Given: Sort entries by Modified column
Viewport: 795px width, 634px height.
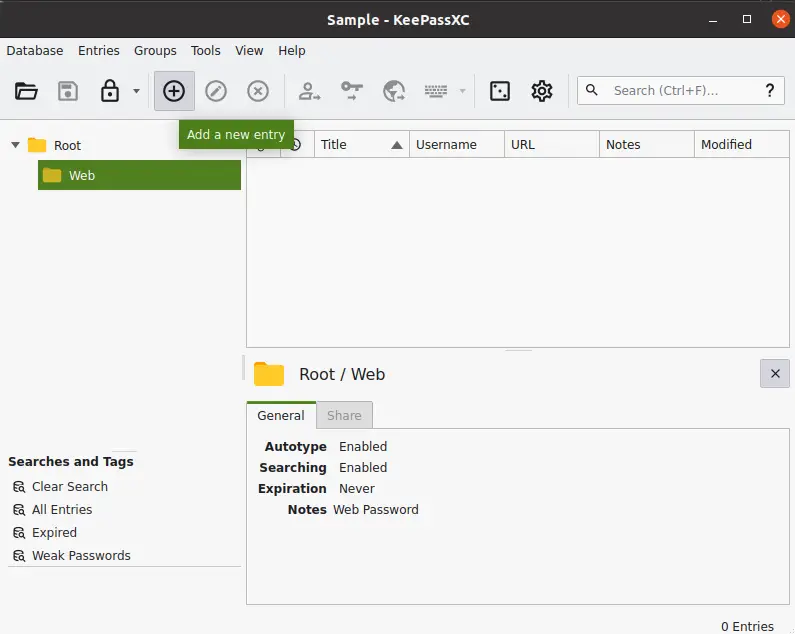Looking at the screenshot, I should (x=742, y=145).
